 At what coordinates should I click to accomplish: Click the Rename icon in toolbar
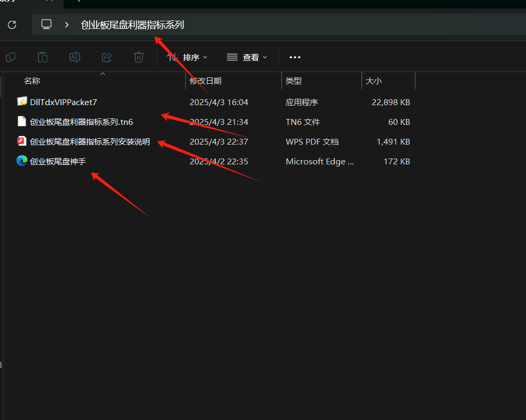[x=75, y=57]
